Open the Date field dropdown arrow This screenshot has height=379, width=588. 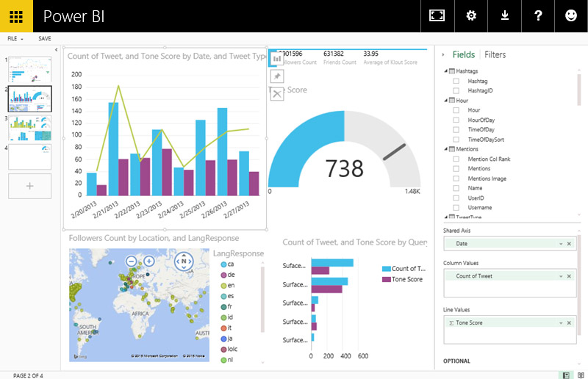tap(561, 244)
